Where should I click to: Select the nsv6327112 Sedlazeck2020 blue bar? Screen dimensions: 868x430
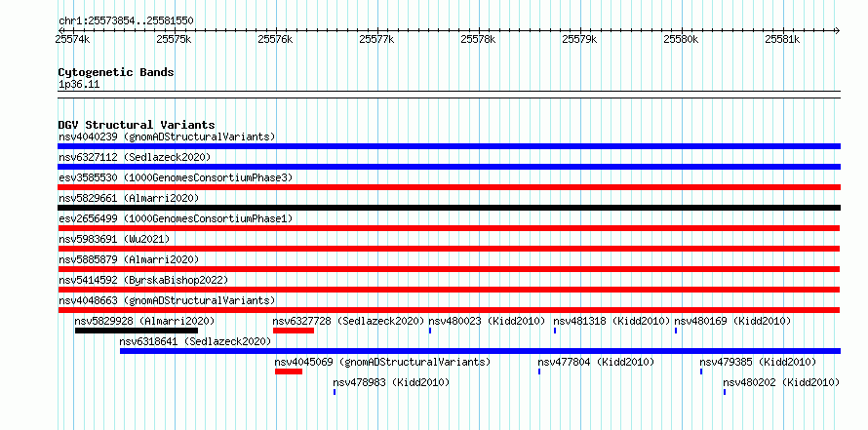(x=449, y=167)
